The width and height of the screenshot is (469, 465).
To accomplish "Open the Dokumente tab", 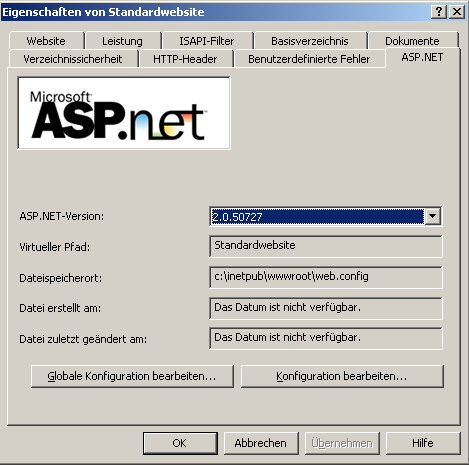I will (413, 41).
